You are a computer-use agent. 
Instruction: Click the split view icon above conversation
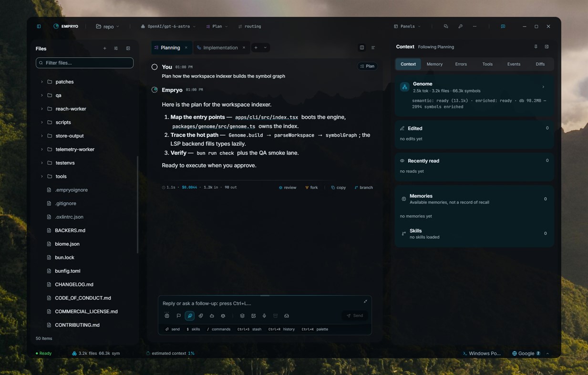[362, 48]
